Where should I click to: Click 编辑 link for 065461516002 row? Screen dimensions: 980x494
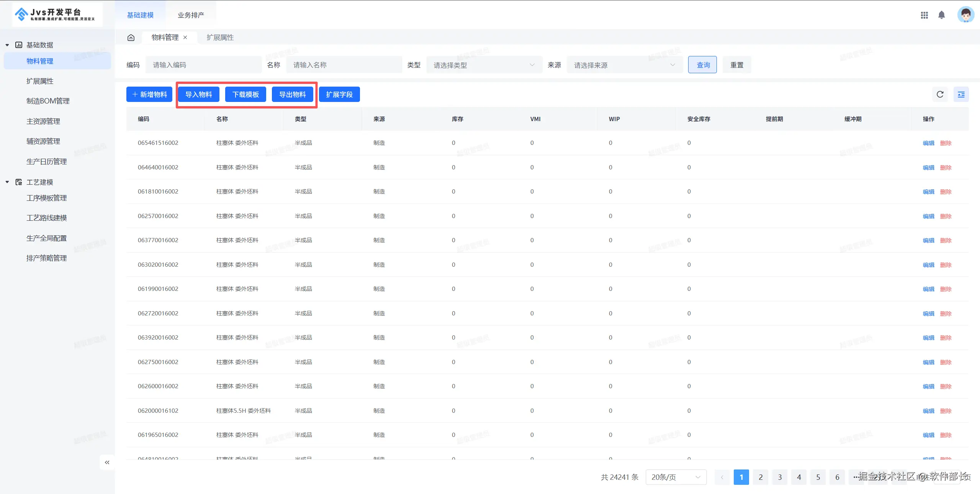(928, 143)
